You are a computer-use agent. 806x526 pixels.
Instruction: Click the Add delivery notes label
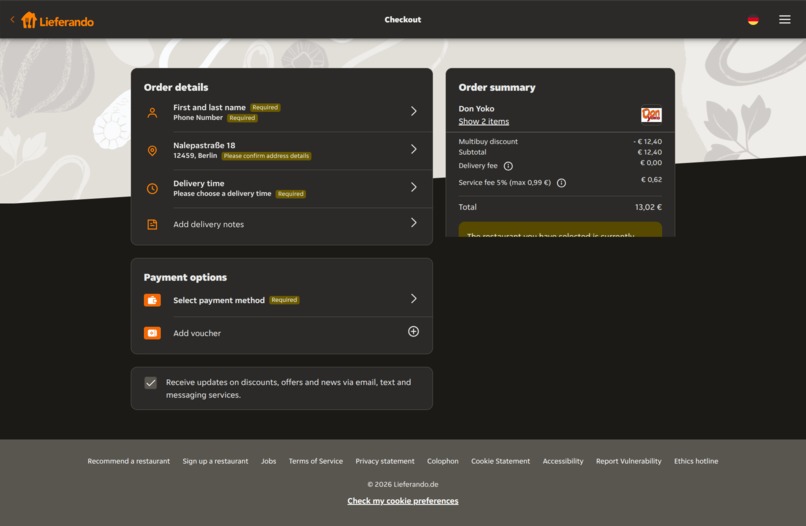(x=209, y=225)
